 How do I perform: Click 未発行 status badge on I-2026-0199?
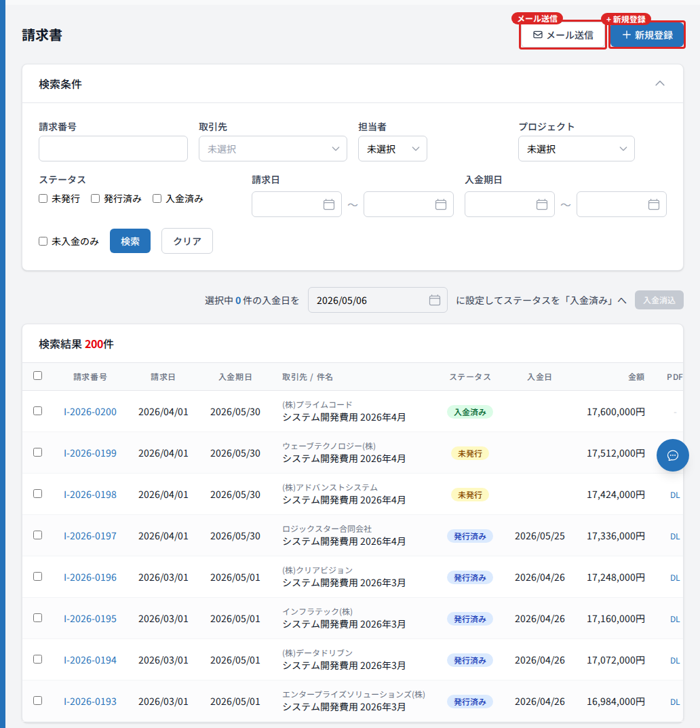pyautogui.click(x=470, y=453)
